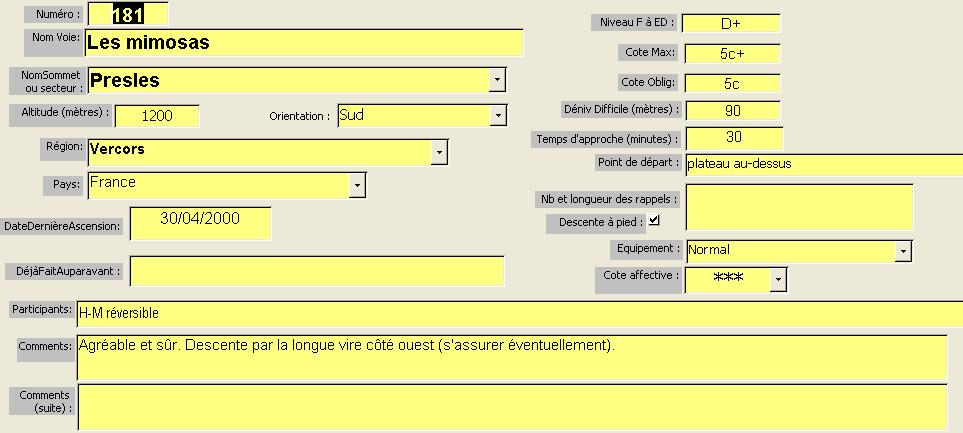
Task: Click the Cote Oblig field 5c
Action: 732,84
